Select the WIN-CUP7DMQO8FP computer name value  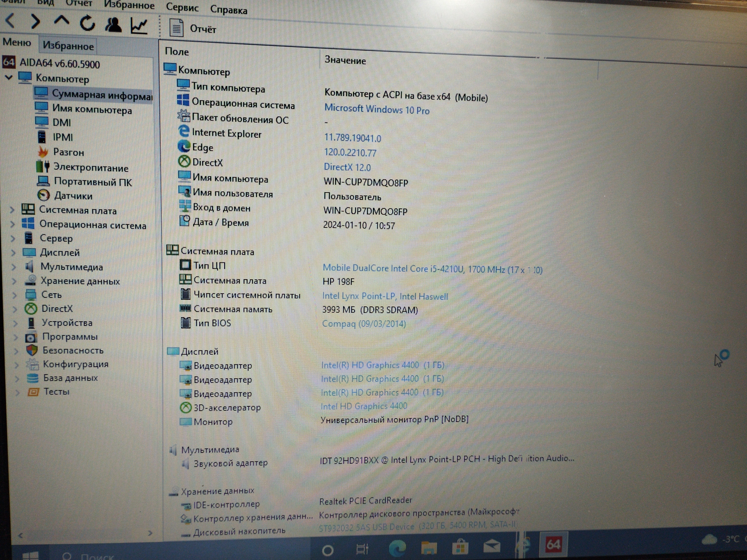366,182
